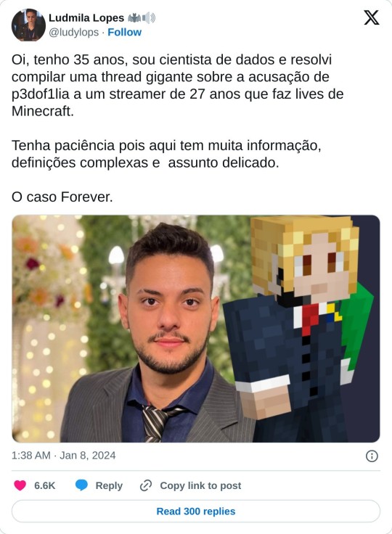The image size is (392, 534).
Task: Open the X logo link
Action: pyautogui.click(x=371, y=17)
